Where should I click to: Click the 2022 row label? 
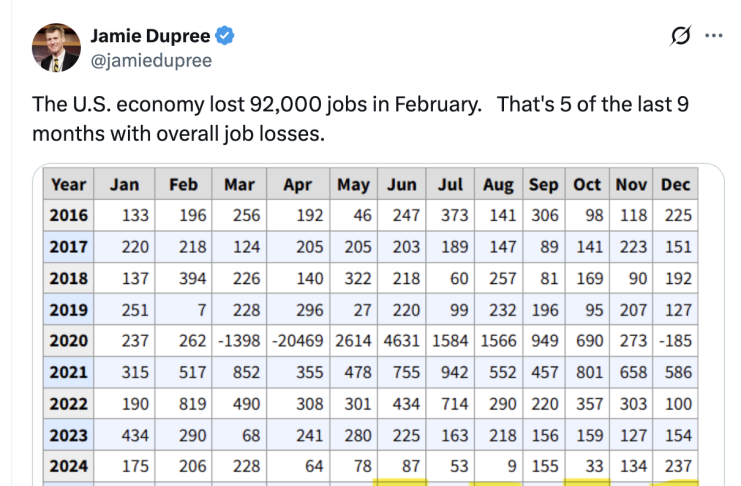[68, 404]
